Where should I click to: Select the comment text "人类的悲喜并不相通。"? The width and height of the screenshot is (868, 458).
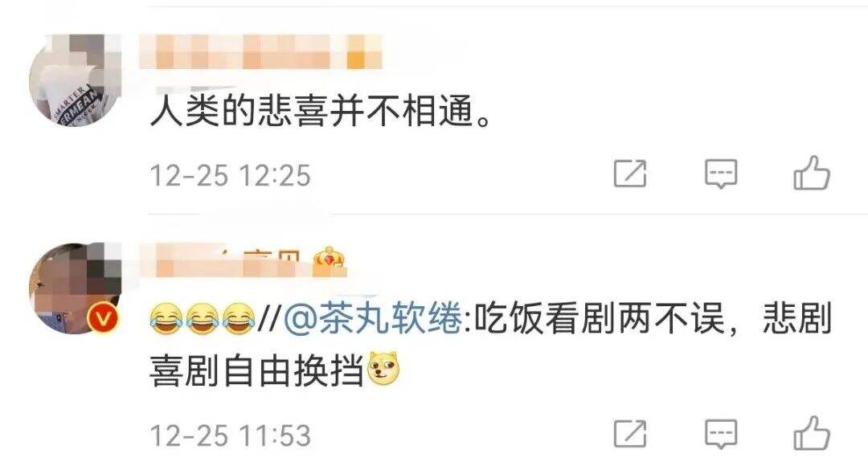pyautogui.click(x=321, y=111)
